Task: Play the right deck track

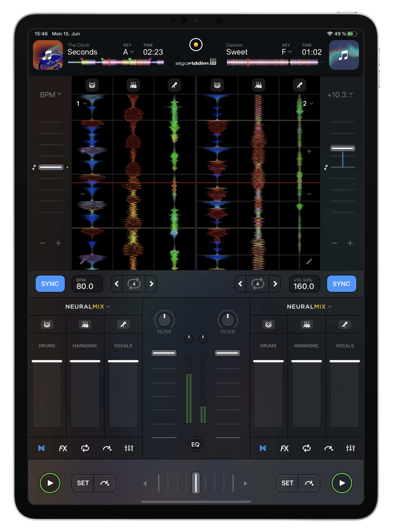Action: point(342,483)
